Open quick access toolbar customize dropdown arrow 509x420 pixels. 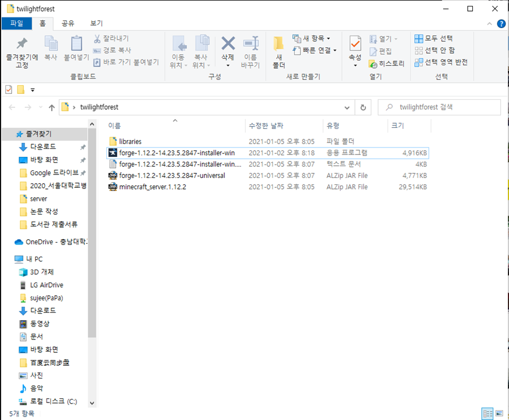[33, 90]
